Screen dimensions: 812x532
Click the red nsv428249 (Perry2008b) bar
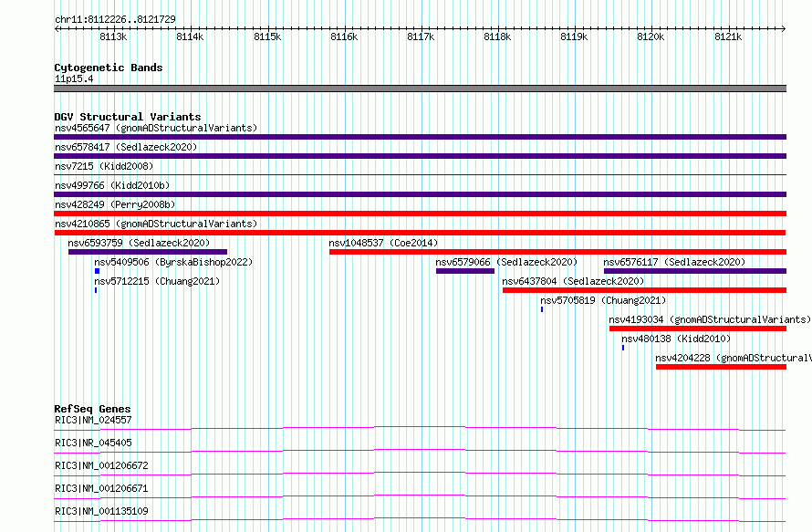tap(420, 214)
